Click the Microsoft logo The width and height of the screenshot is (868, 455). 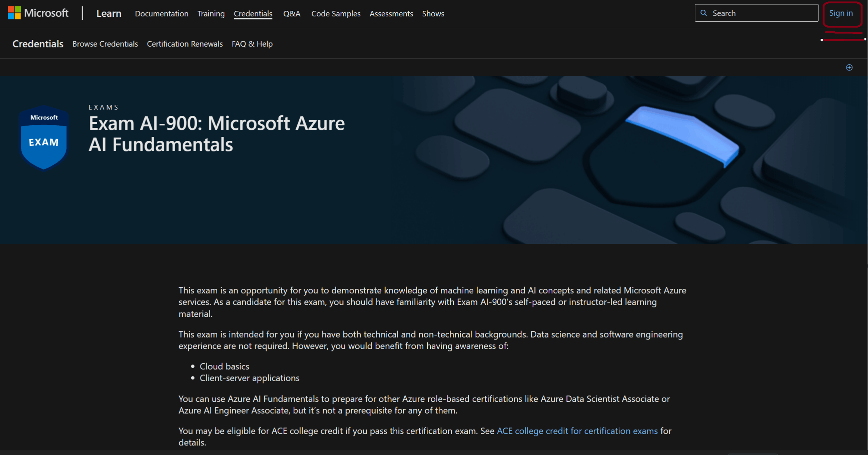pyautogui.click(x=38, y=13)
